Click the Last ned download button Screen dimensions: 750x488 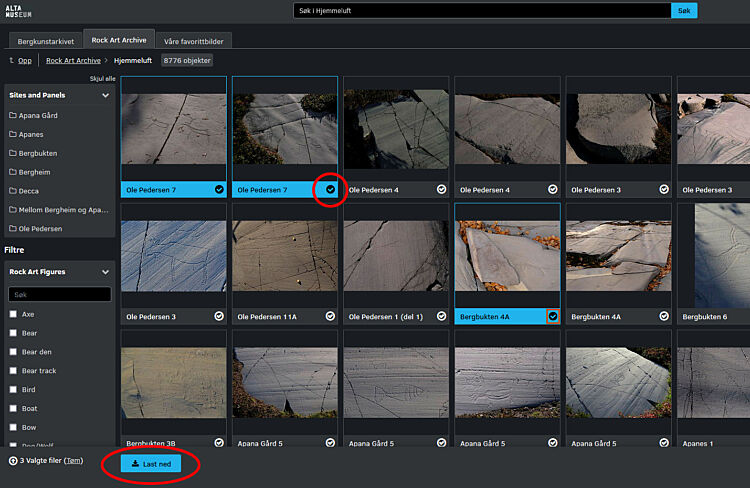pyautogui.click(x=151, y=464)
